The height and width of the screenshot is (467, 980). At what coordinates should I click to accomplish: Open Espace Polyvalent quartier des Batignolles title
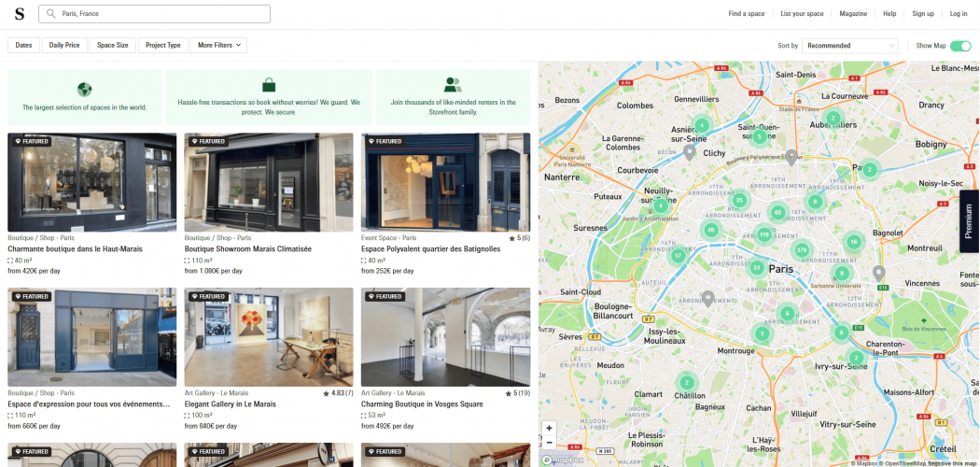click(430, 248)
